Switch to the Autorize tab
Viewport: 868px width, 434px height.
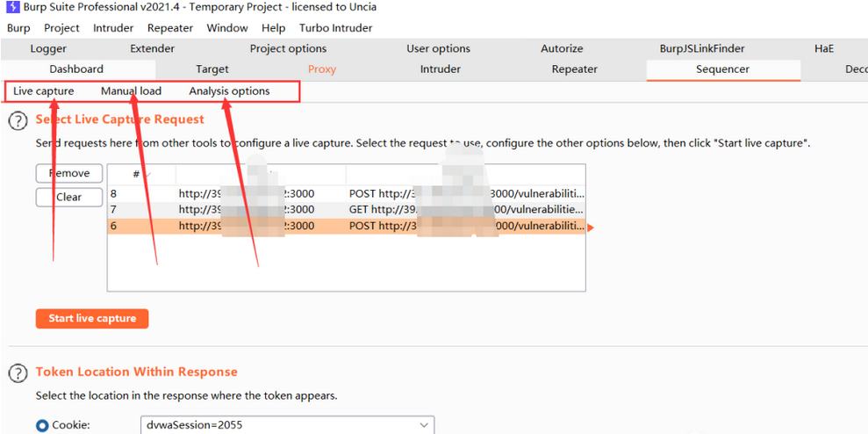coord(562,49)
